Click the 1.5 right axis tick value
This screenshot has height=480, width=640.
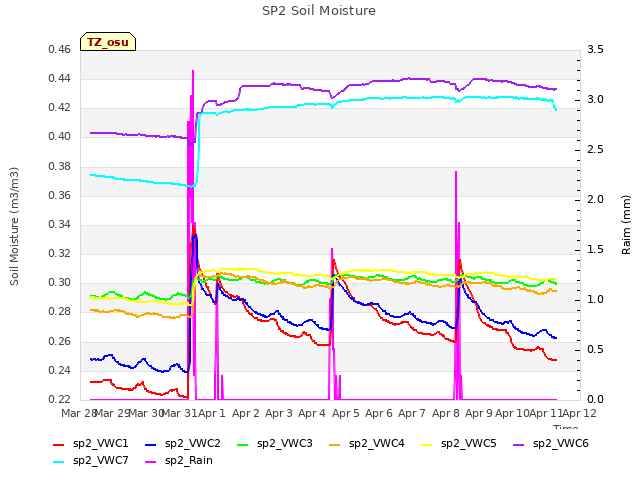[595, 249]
